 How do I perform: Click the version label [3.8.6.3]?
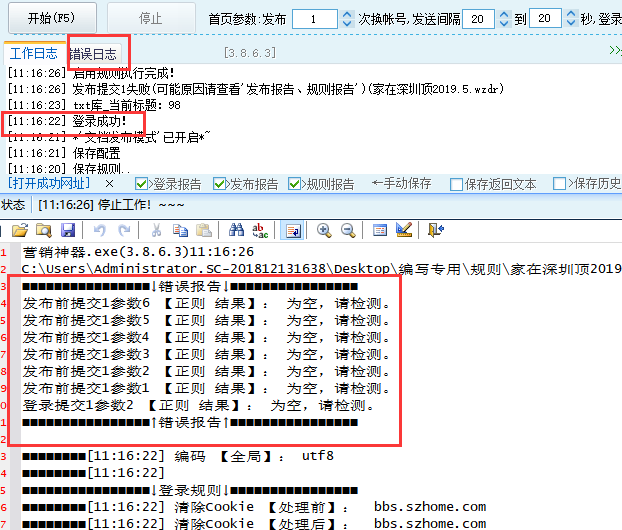250,53
